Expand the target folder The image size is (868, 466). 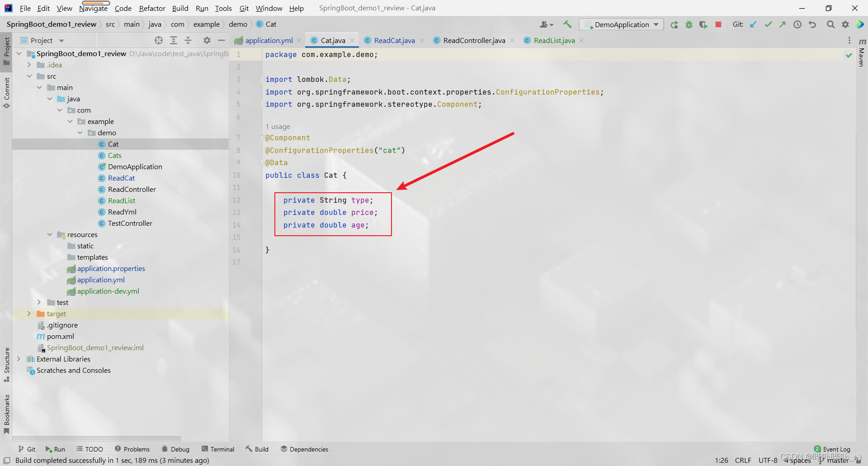tap(29, 314)
